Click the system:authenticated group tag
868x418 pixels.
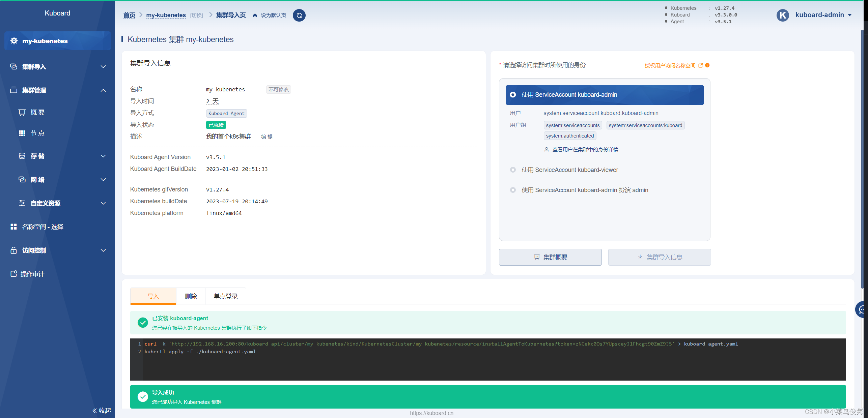(570, 136)
